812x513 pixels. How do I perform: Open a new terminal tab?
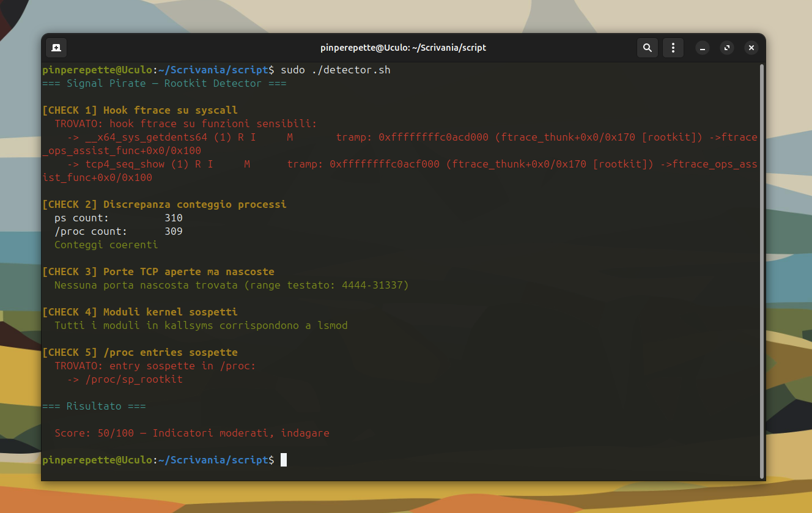tap(56, 48)
